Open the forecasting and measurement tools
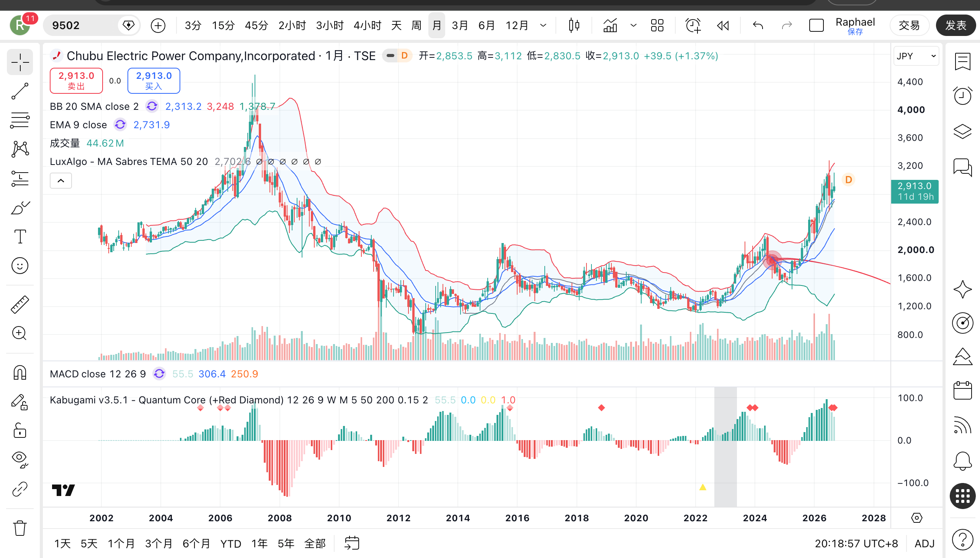Screen dimensions: 980x558 point(20,179)
